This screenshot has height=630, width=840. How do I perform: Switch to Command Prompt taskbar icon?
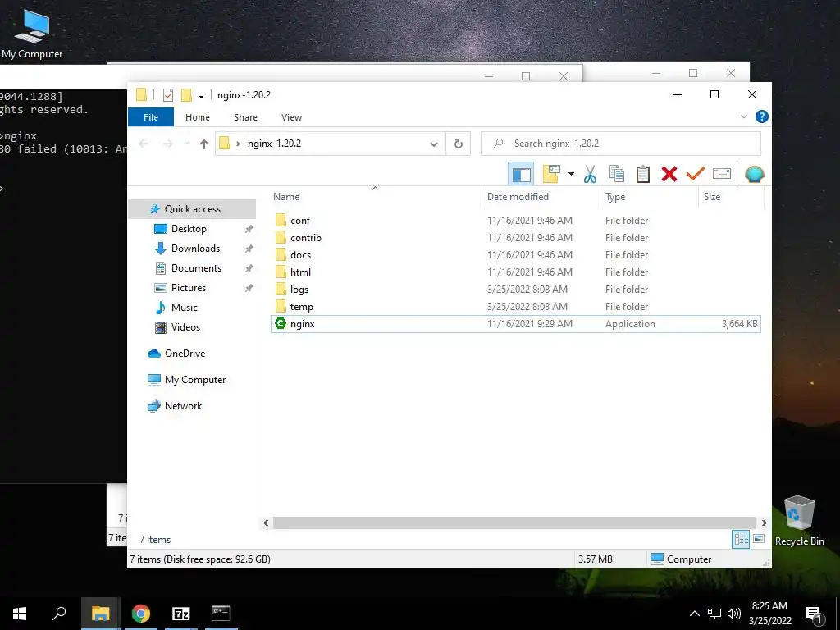pos(221,614)
